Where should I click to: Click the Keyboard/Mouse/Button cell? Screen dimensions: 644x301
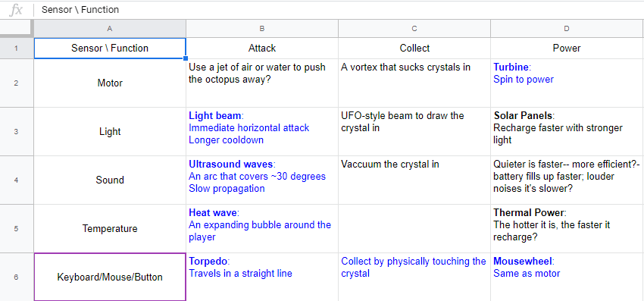tap(110, 277)
